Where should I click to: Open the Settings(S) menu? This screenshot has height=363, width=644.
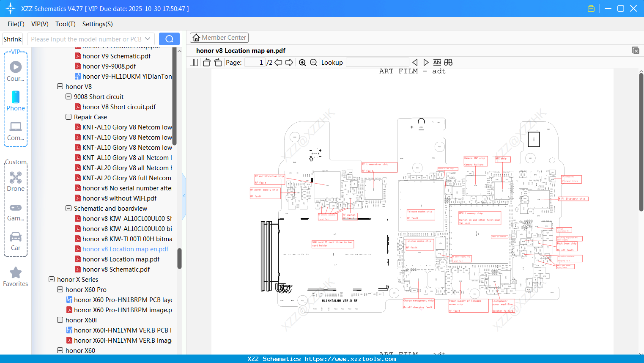(x=98, y=24)
